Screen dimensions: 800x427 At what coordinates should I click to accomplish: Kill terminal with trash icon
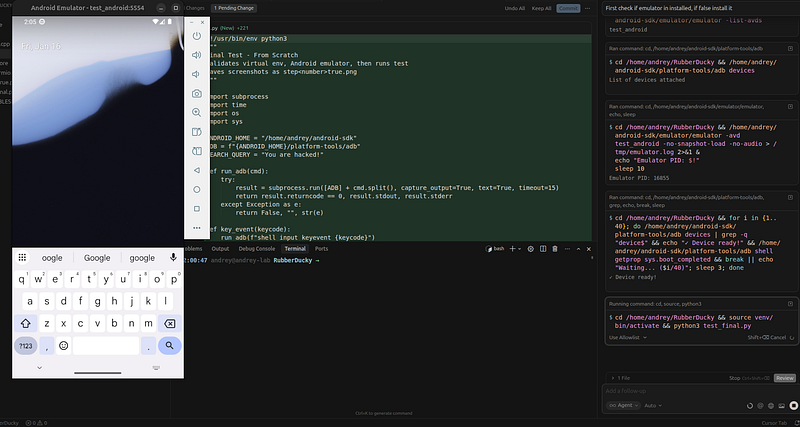(555, 249)
